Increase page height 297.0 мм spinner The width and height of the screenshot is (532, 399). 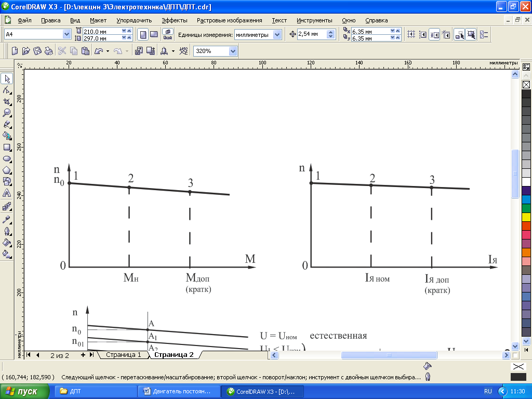coord(129,37)
